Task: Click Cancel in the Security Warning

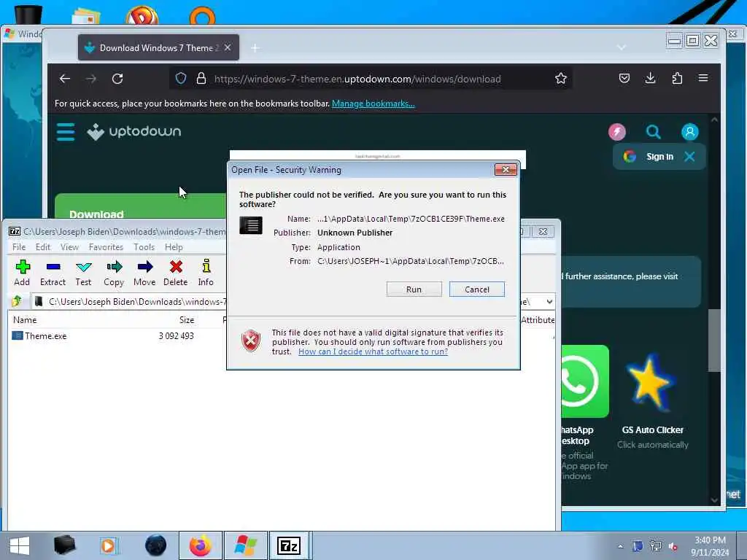Action: [477, 289]
